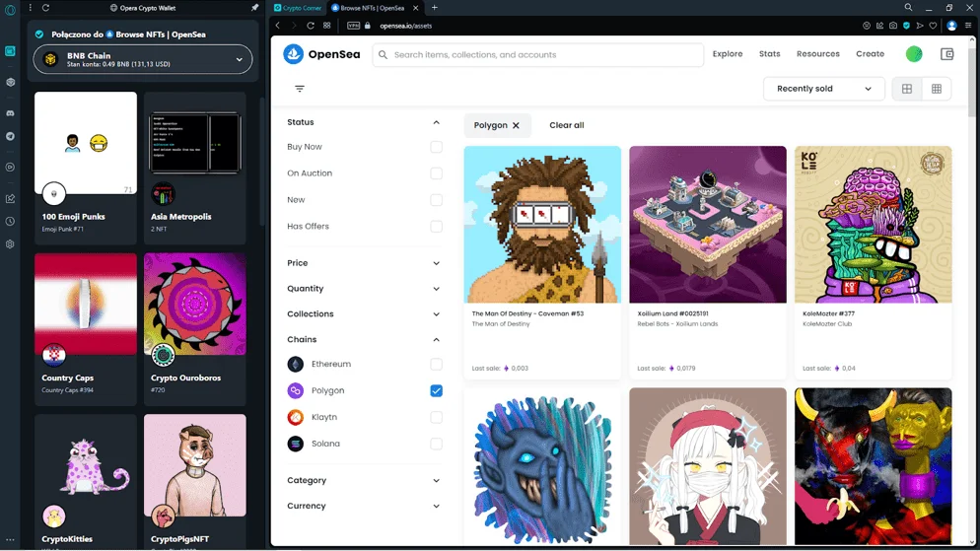Open the green account avatar on OpenSea
Screen dimensions: 980x551
[x=914, y=54]
